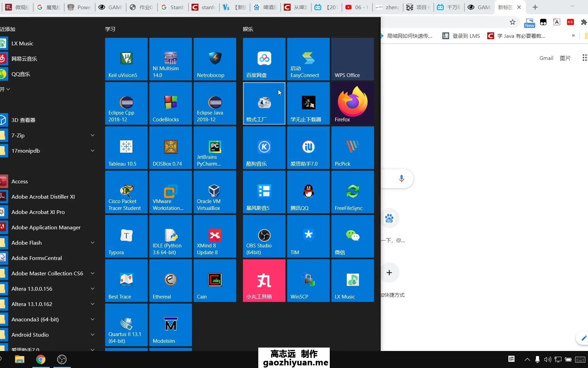Launch the Ethereal tile
Image resolution: width=588 pixels, height=368 pixels.
pyautogui.click(x=170, y=280)
